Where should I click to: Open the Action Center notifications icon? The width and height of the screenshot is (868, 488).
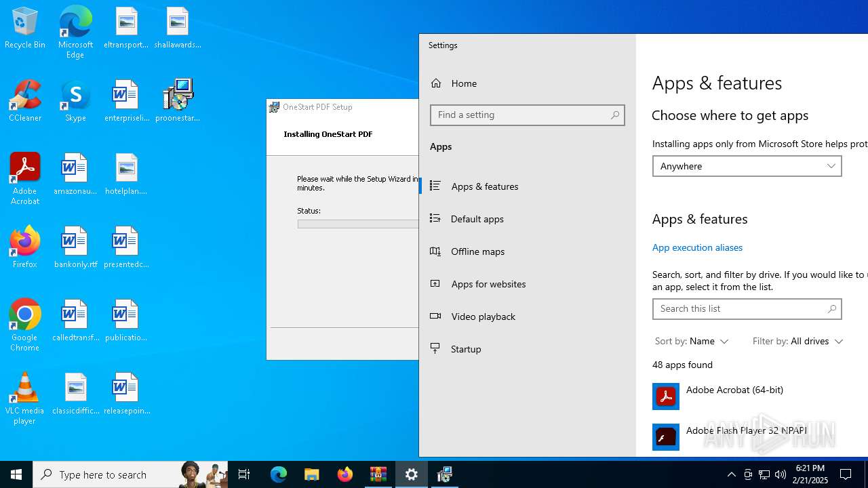(x=846, y=474)
